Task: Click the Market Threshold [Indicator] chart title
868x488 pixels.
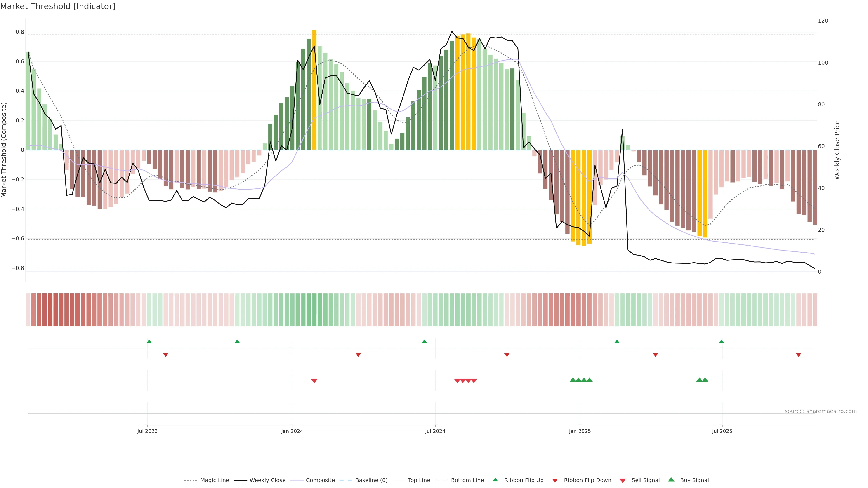Action: 58,6
